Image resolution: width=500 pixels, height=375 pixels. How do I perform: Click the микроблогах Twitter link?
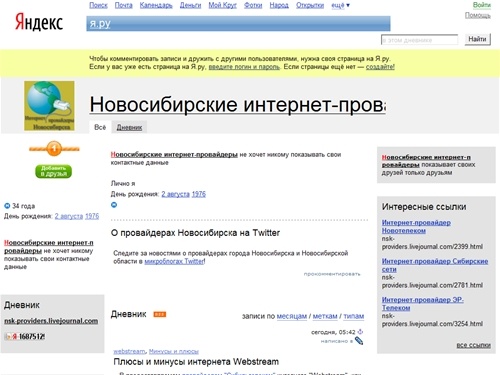click(x=174, y=262)
